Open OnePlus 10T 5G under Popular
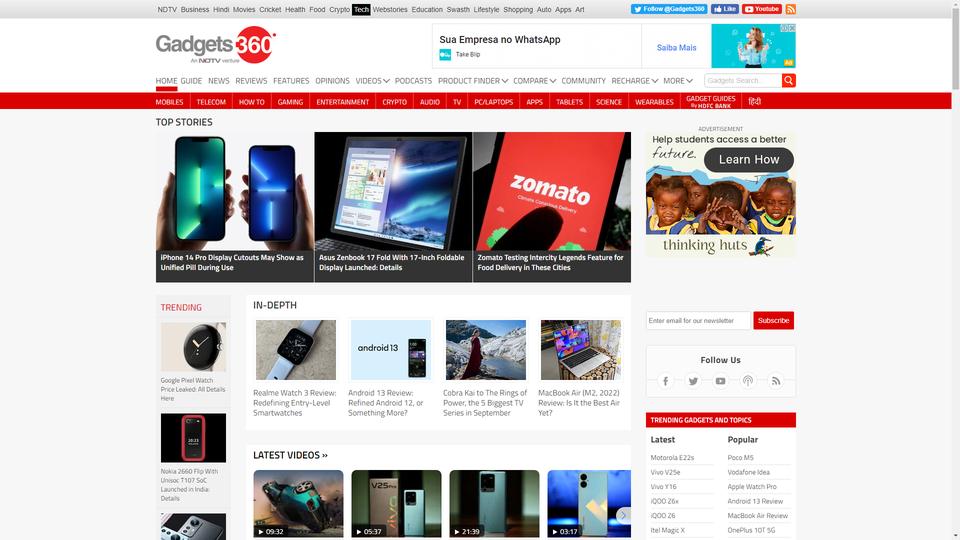This screenshot has height=540, width=960. click(x=751, y=530)
